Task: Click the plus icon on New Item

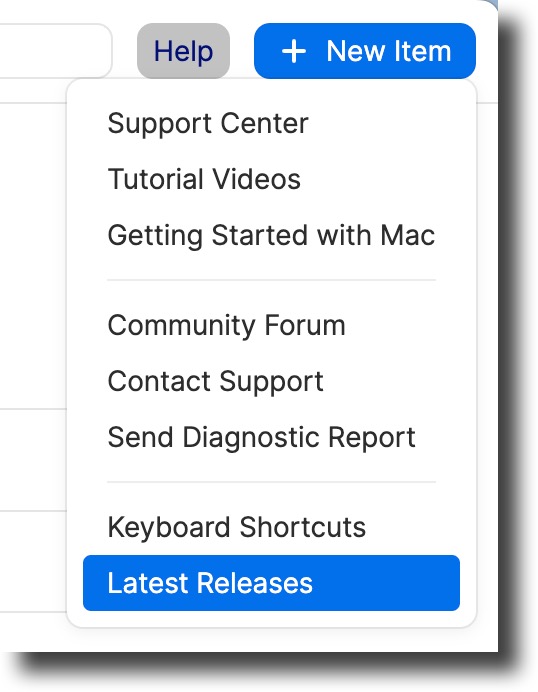Action: click(294, 52)
